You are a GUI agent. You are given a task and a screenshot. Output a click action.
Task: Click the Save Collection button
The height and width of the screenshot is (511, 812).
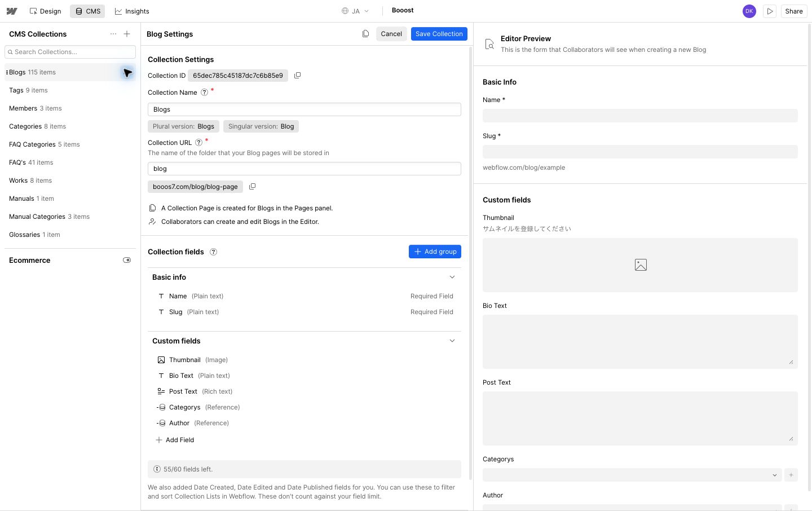point(439,34)
